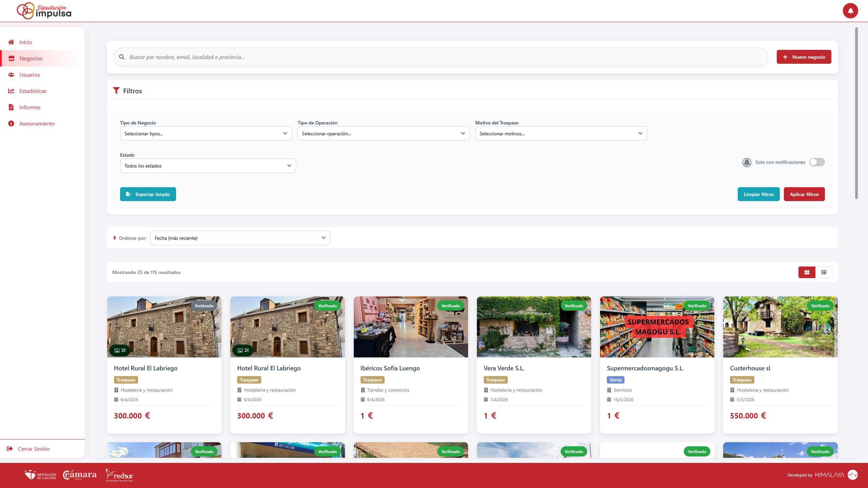
Task: Click the Asesoramiento info icon
Action: (11, 123)
